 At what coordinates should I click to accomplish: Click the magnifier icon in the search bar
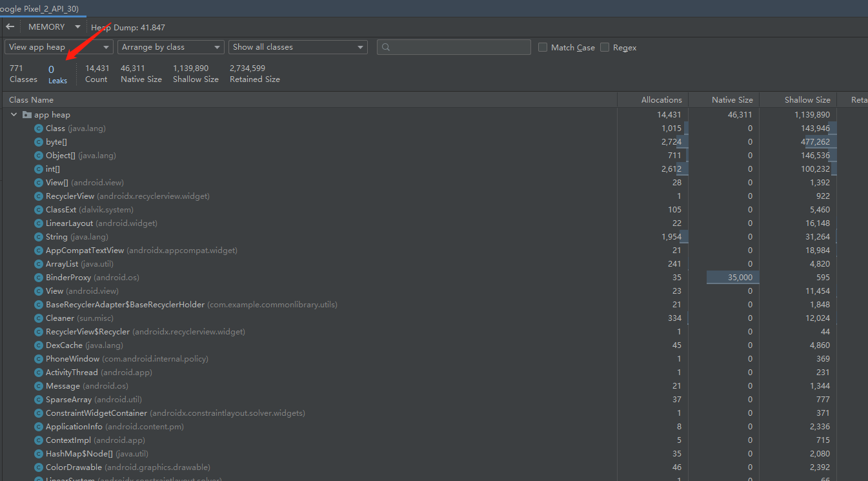click(386, 46)
